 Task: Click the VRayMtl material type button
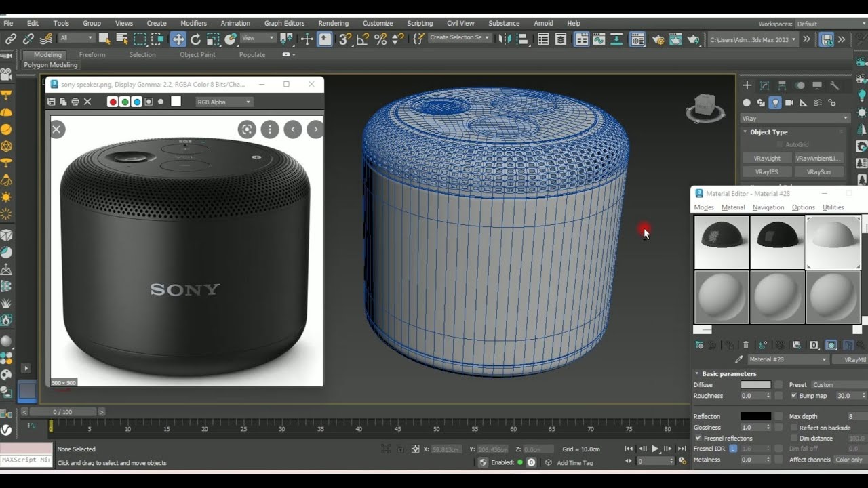point(851,359)
